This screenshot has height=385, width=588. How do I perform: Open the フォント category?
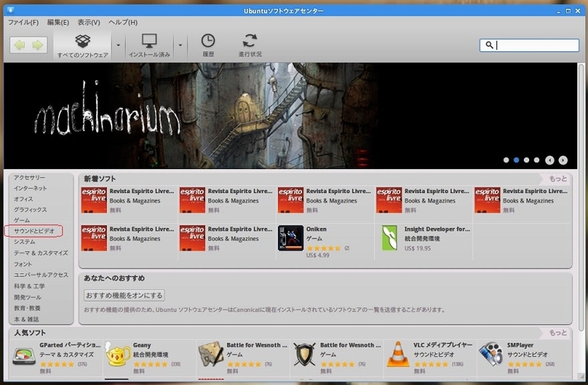[23, 264]
